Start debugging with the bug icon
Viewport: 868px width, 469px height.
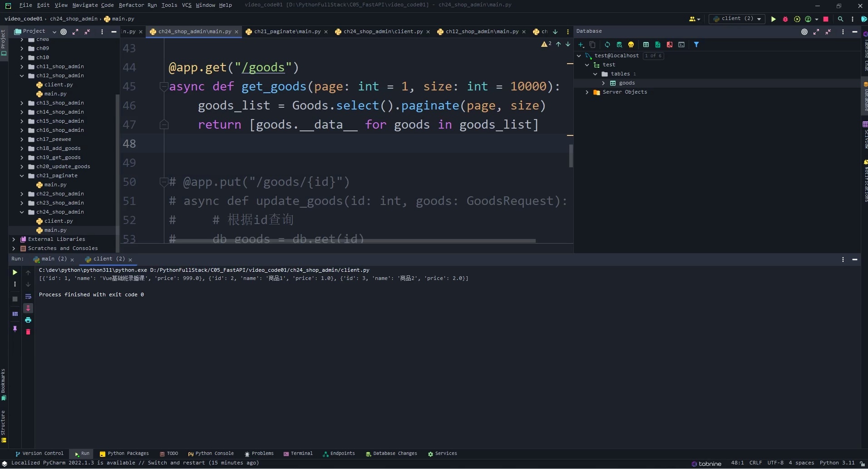pos(786,19)
